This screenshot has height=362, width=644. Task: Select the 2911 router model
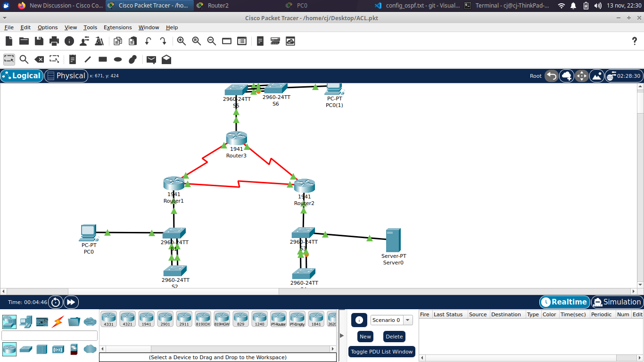click(x=184, y=318)
